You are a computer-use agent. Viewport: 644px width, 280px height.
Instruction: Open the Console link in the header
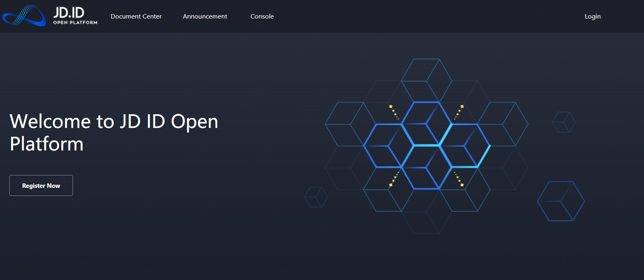pyautogui.click(x=262, y=16)
